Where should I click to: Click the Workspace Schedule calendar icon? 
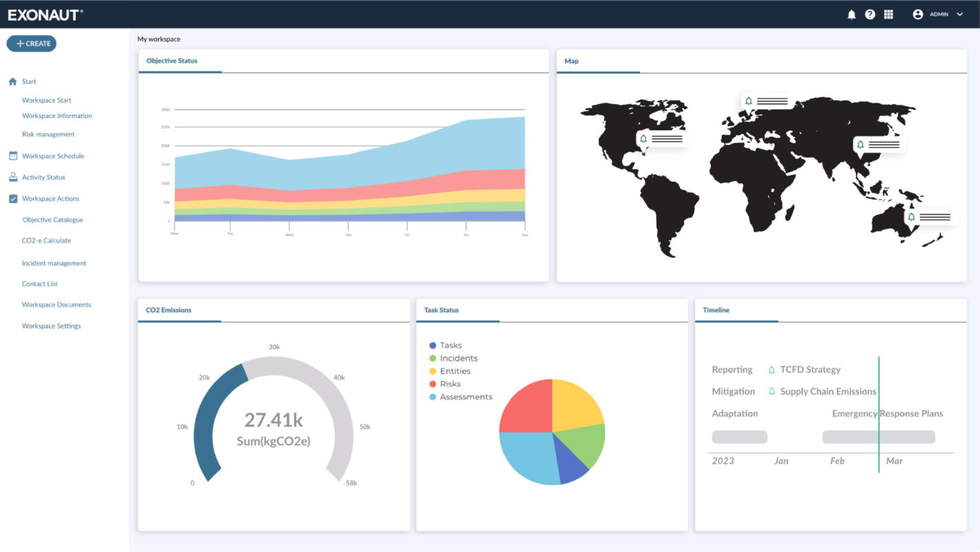point(12,156)
